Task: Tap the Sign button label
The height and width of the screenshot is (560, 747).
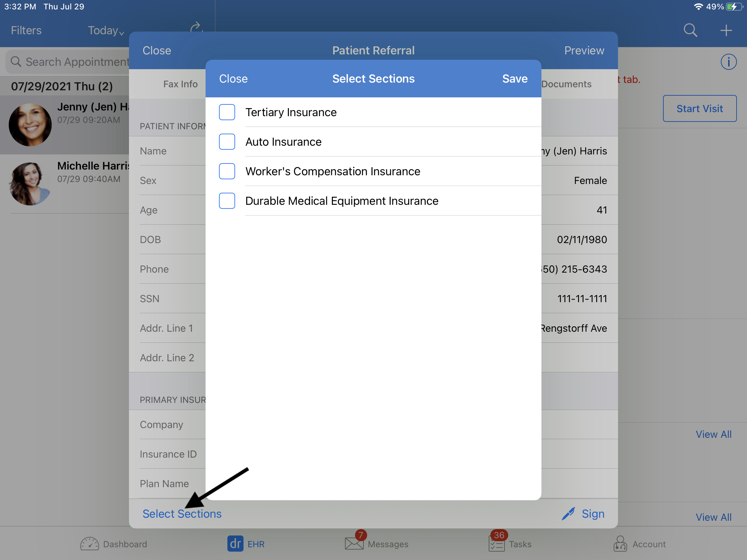Action: (593, 513)
